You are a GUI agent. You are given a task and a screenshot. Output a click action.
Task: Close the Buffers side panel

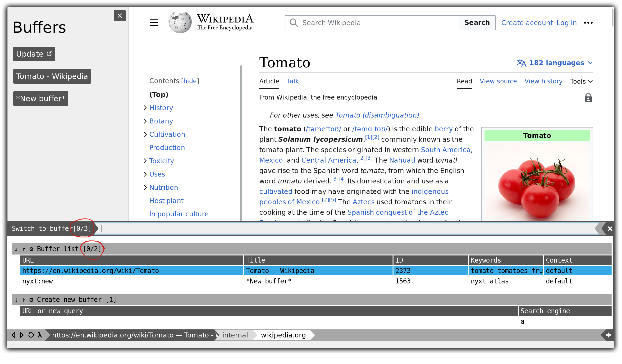coord(120,16)
